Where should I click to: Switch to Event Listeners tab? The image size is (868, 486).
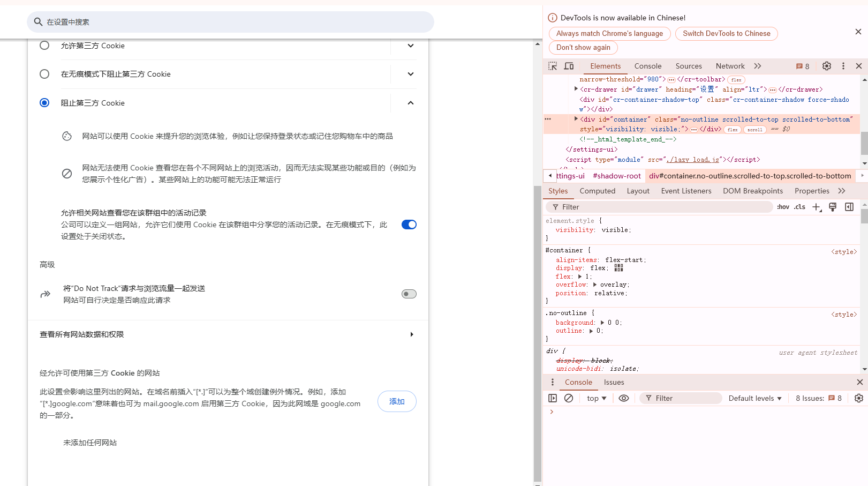686,191
